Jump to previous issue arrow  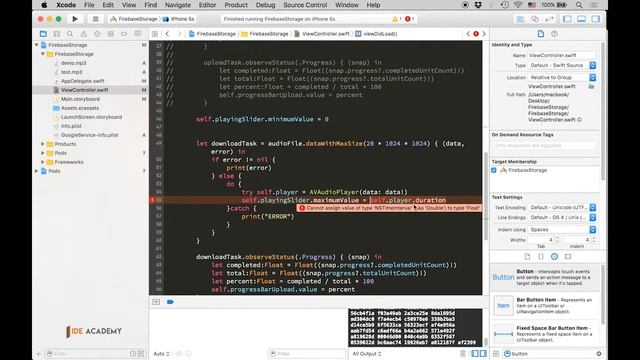[x=468, y=34]
